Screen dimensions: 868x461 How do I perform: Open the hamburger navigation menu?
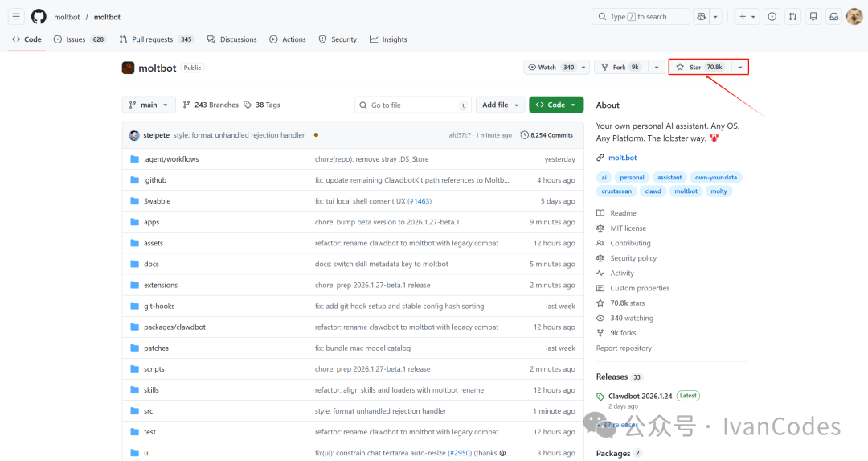[16, 17]
